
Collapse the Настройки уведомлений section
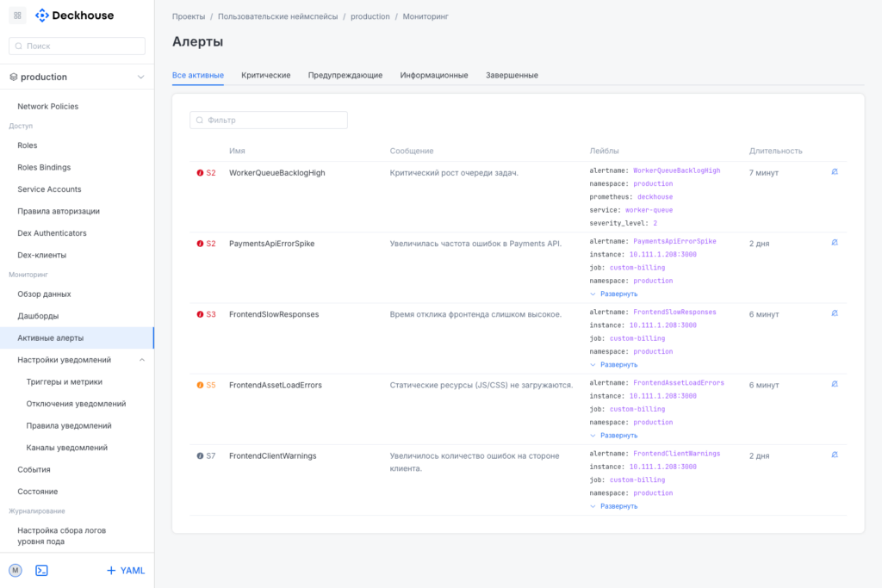click(x=141, y=360)
